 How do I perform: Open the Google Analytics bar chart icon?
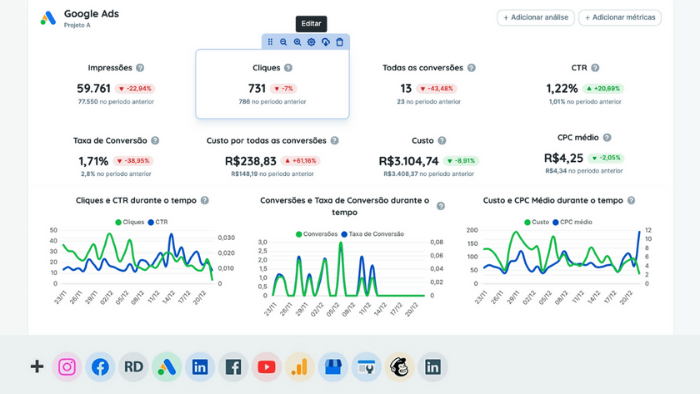pyautogui.click(x=300, y=367)
